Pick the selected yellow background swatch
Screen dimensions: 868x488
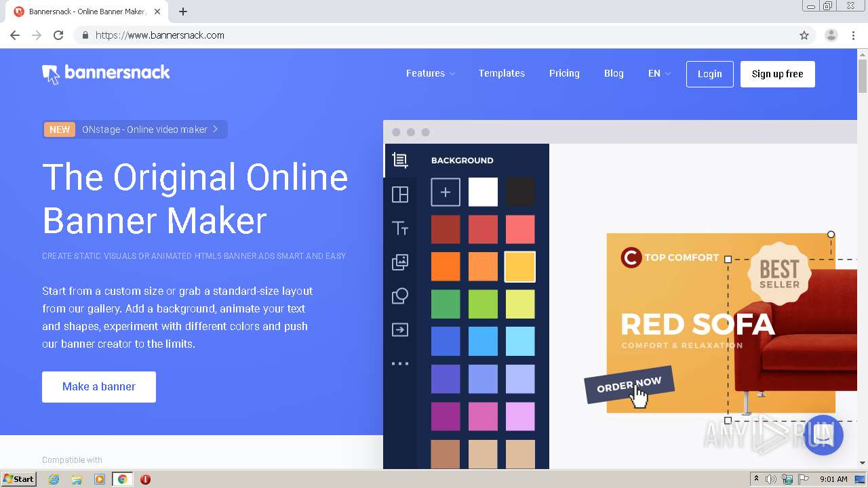point(520,267)
